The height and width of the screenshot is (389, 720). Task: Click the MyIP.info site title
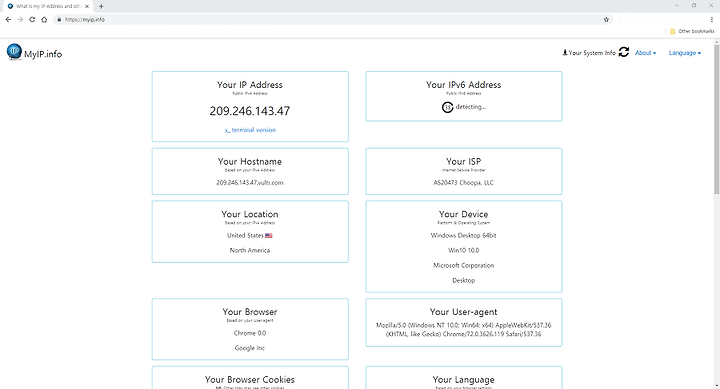tap(43, 54)
